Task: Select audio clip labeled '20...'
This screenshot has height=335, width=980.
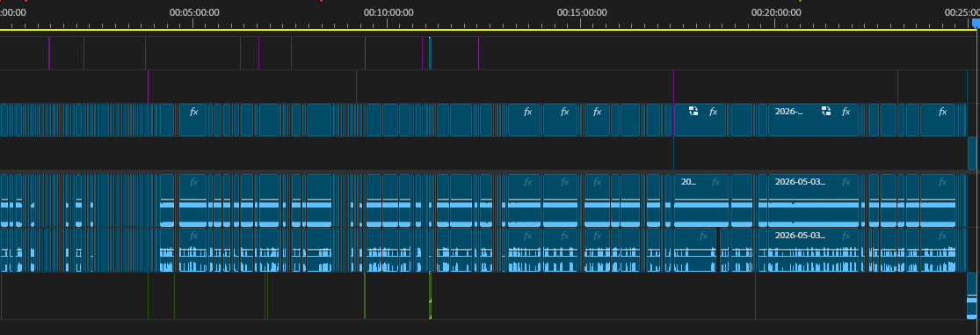Action: pyautogui.click(x=701, y=200)
